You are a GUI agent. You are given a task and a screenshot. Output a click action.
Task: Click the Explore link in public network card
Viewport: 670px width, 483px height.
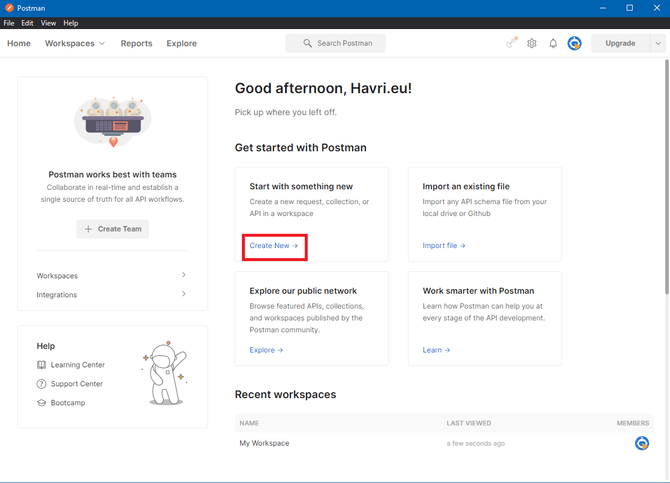click(266, 350)
